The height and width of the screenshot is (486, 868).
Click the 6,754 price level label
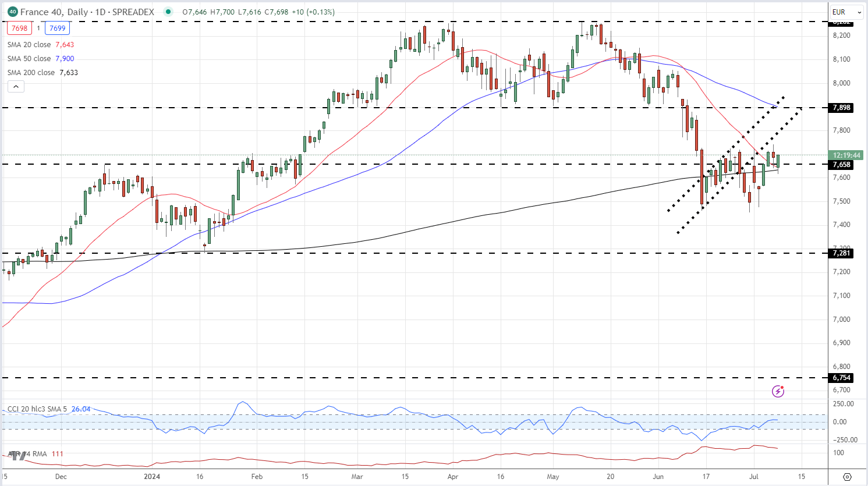[x=842, y=378]
